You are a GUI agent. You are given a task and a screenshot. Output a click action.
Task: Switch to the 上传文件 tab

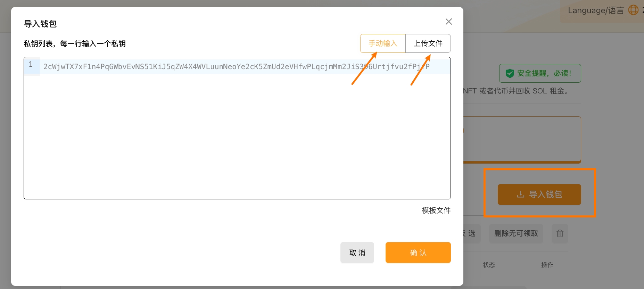[x=428, y=43]
